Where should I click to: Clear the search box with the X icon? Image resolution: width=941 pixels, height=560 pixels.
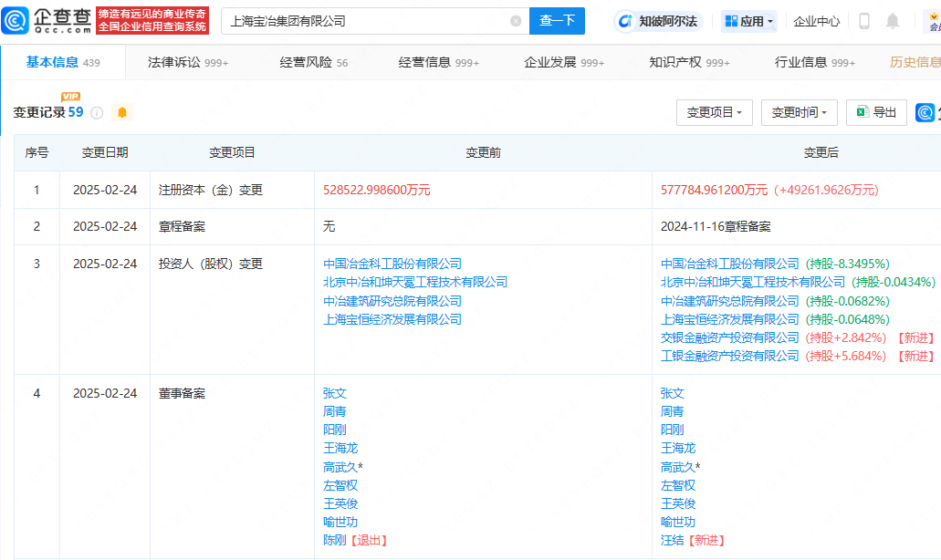[516, 21]
